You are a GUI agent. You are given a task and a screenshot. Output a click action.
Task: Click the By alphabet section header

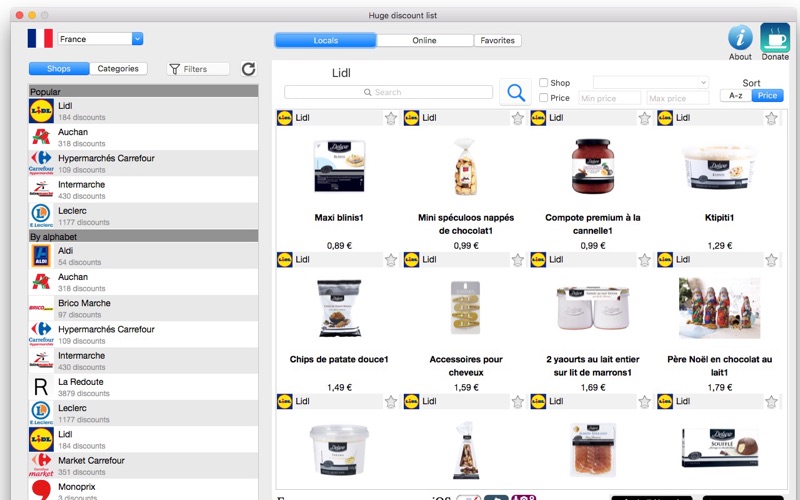pos(143,236)
